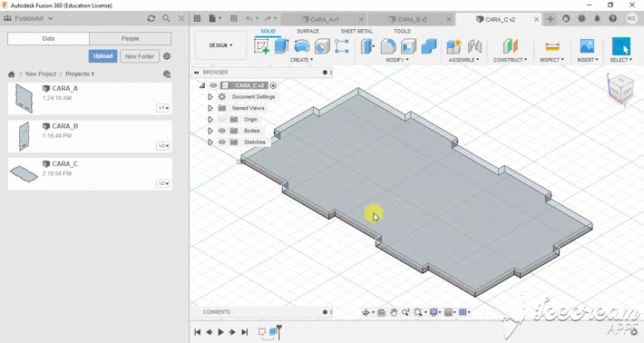The width and height of the screenshot is (644, 343).
Task: Expand the Bodies folder
Action: 210,131
